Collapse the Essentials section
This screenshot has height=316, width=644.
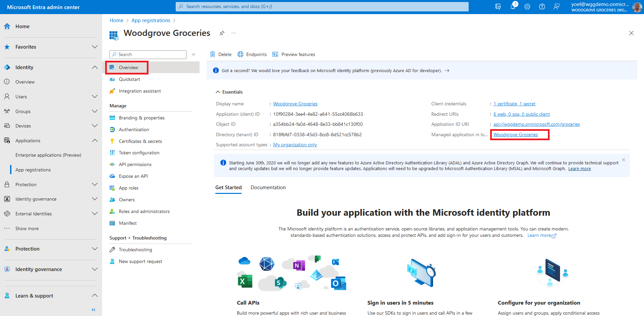pyautogui.click(x=218, y=92)
